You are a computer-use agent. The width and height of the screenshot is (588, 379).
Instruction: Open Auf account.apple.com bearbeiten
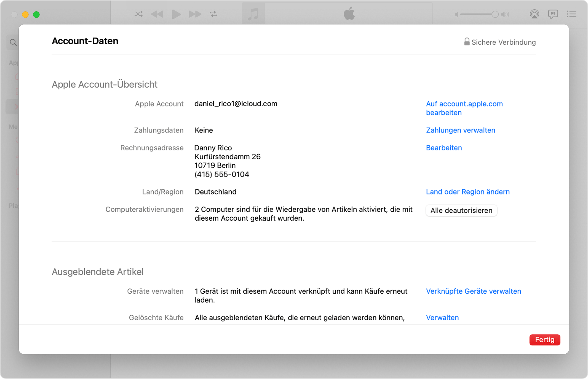pyautogui.click(x=464, y=108)
